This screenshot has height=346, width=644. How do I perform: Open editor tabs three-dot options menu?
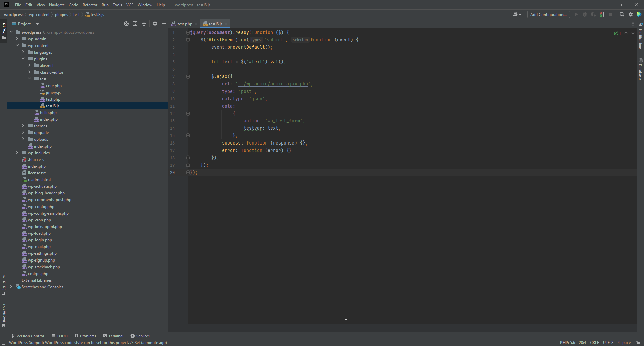point(633,24)
